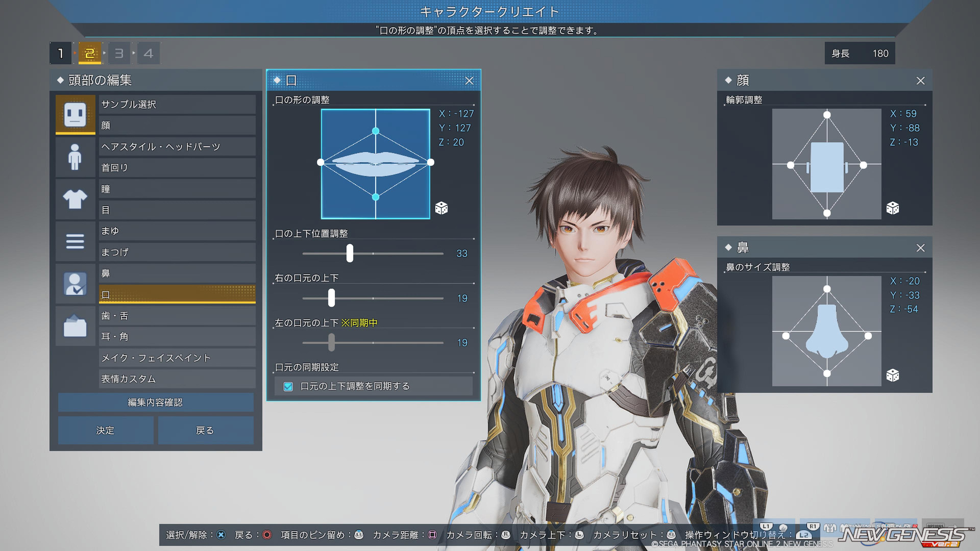Switch to step 3 tab

click(x=119, y=53)
